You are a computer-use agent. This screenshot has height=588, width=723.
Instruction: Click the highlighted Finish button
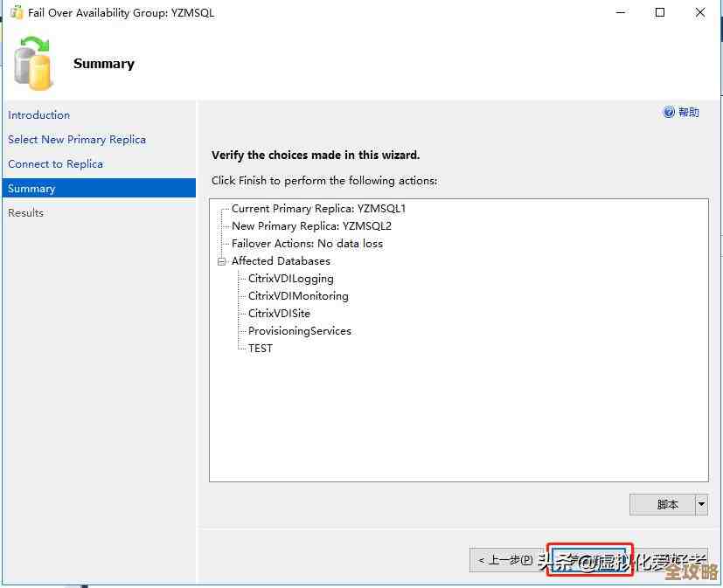589,560
